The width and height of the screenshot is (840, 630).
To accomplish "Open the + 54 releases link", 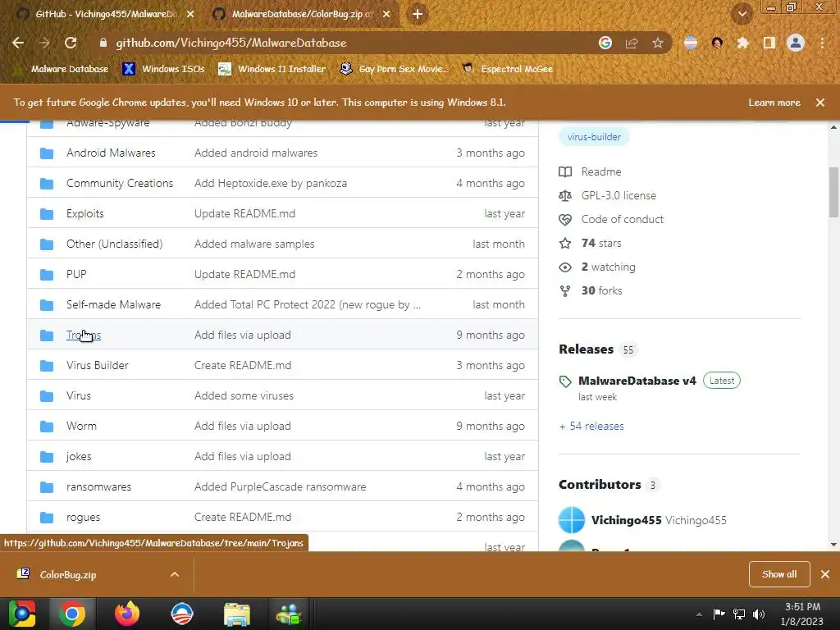I will pyautogui.click(x=591, y=426).
